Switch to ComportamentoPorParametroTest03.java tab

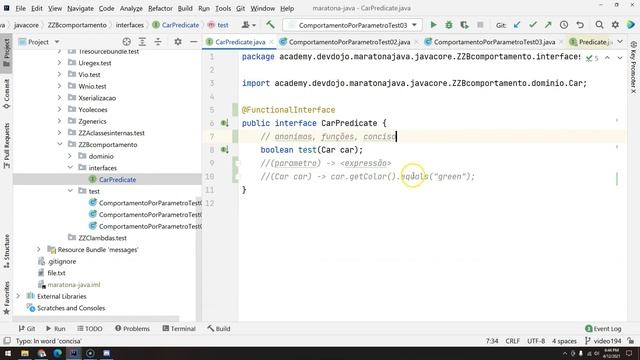click(x=494, y=42)
